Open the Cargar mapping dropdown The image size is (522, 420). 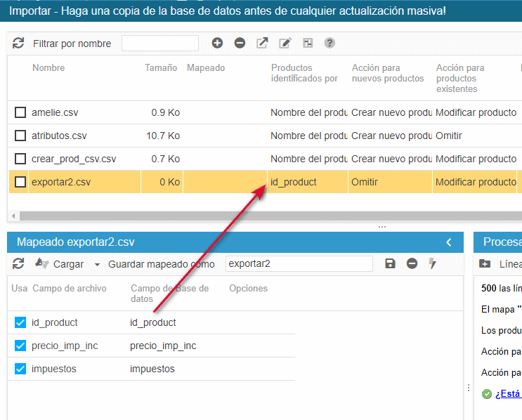point(96,265)
